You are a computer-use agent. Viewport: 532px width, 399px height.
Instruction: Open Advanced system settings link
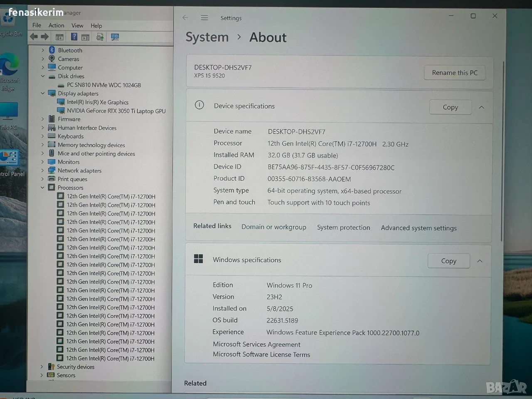pos(419,228)
